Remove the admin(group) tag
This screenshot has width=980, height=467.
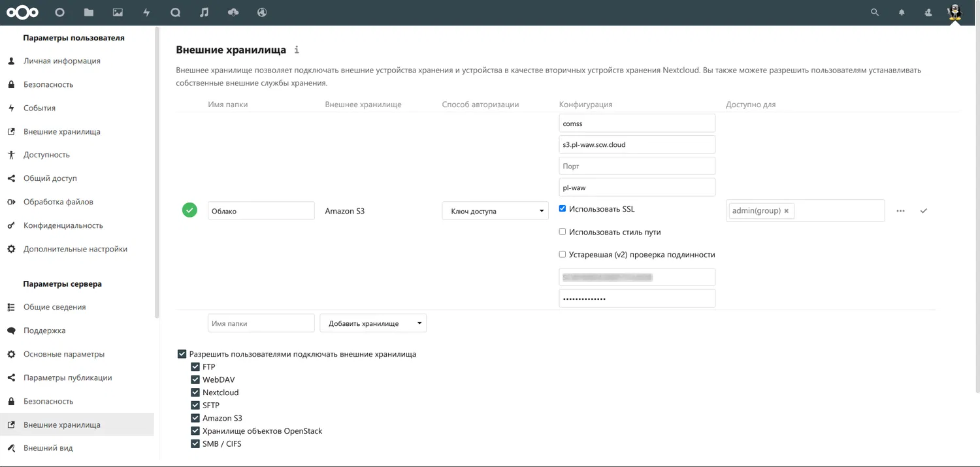(x=787, y=211)
